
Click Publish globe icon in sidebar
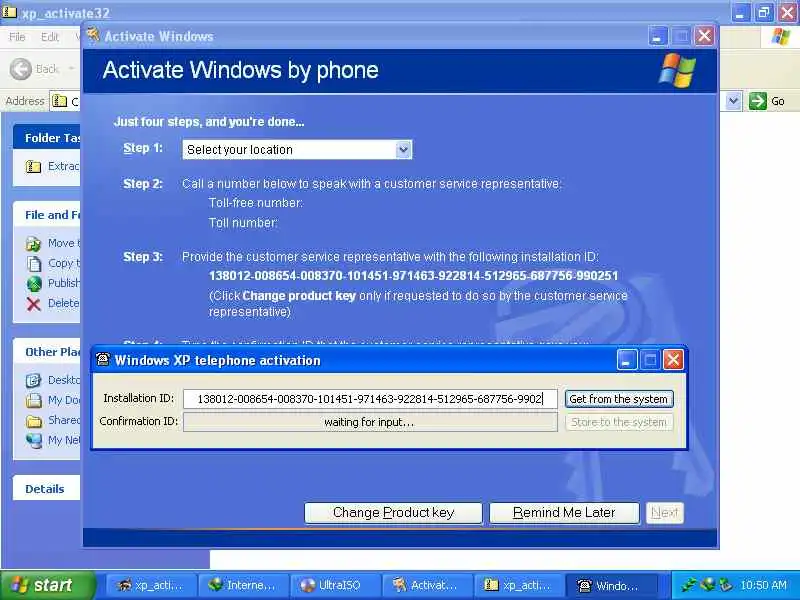[x=34, y=283]
